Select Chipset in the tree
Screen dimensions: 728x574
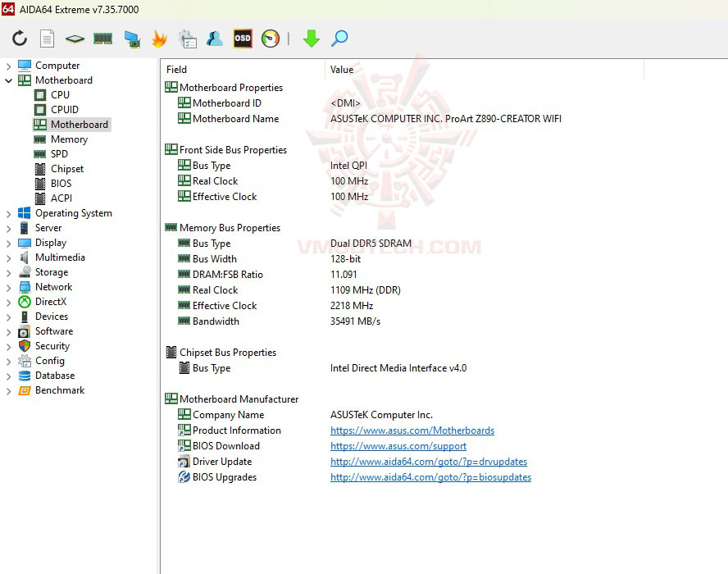pyautogui.click(x=67, y=169)
